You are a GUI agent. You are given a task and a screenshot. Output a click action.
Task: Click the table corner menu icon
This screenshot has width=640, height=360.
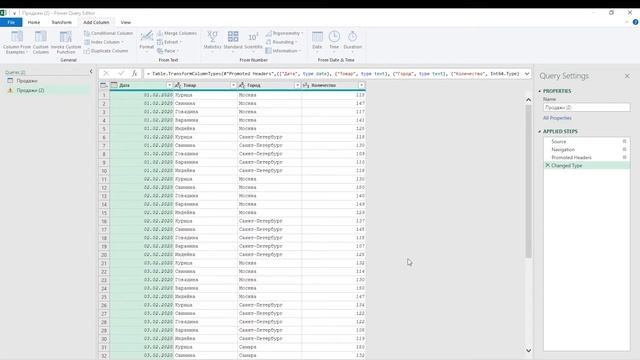tap(104, 85)
